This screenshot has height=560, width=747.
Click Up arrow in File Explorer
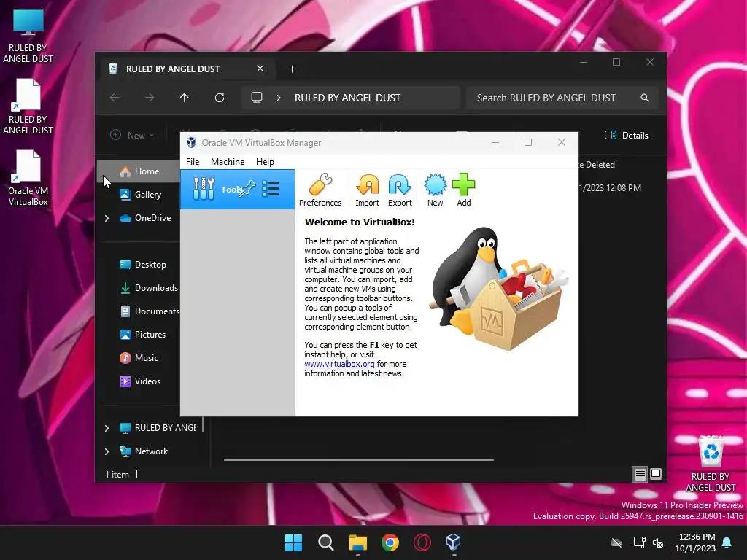(x=185, y=98)
